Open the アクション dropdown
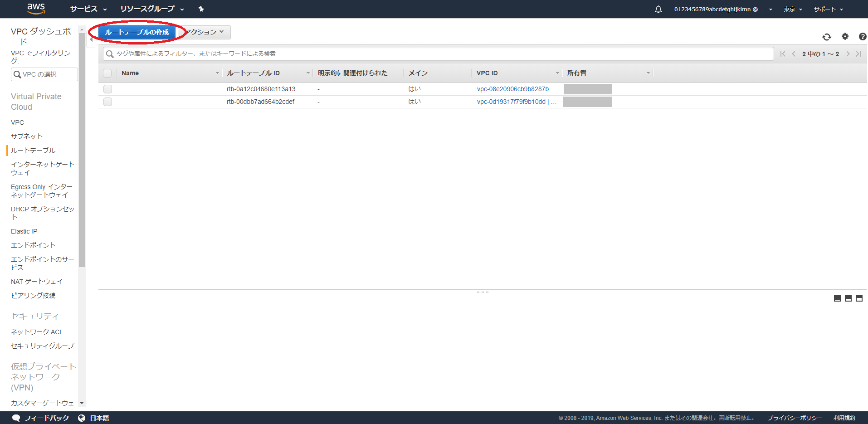 205,32
